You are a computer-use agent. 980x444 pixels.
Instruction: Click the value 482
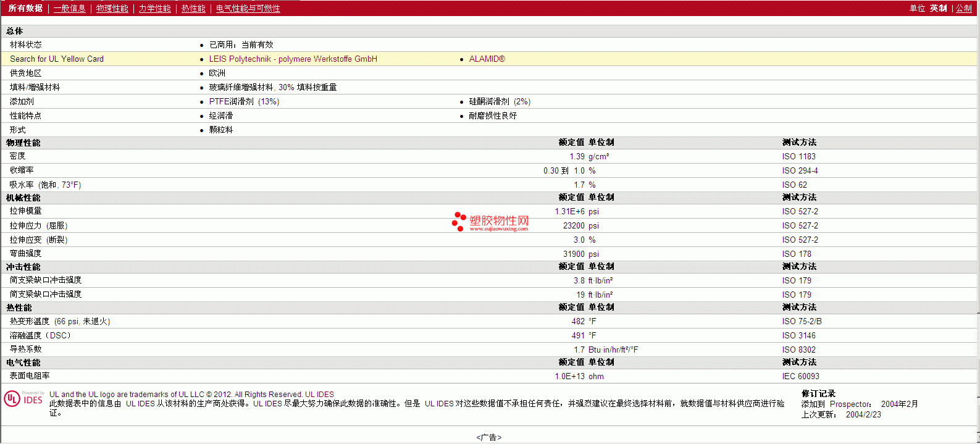point(578,321)
